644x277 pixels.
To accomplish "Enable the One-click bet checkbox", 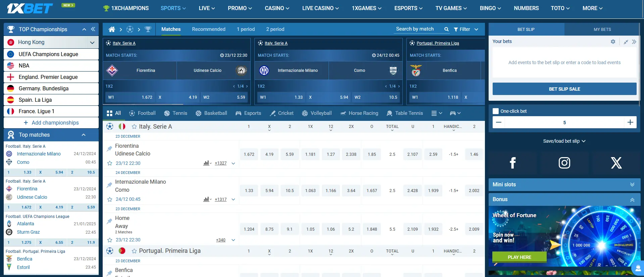I will [x=496, y=111].
